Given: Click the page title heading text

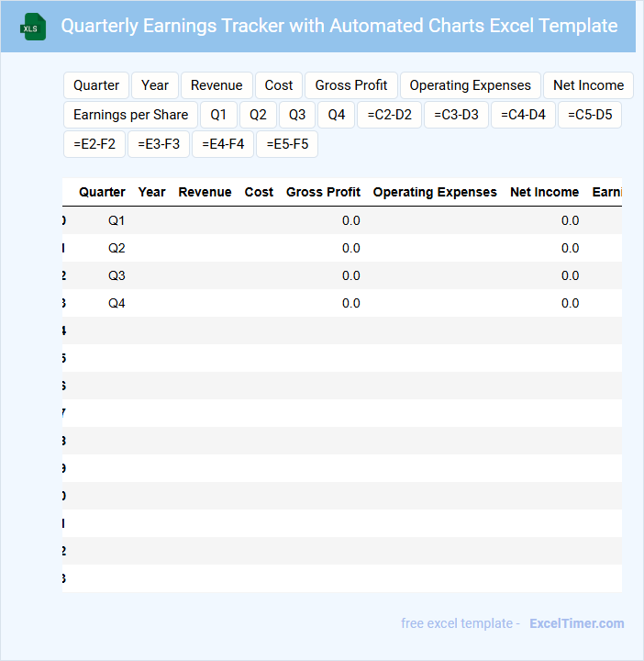Looking at the screenshot, I should (339, 26).
